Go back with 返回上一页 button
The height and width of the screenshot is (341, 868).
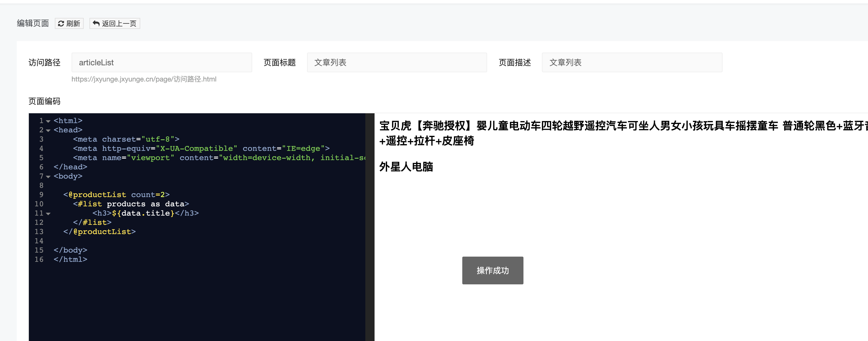(x=115, y=23)
